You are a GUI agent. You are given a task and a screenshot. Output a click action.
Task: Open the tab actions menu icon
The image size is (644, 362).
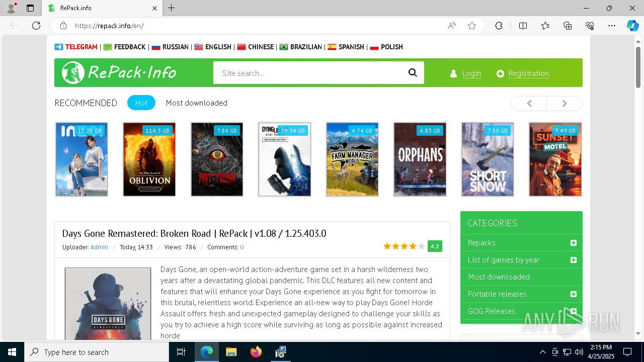pos(30,8)
